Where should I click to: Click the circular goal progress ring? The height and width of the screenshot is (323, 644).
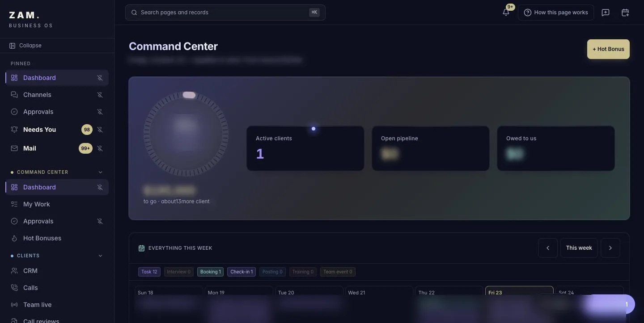coord(186,134)
